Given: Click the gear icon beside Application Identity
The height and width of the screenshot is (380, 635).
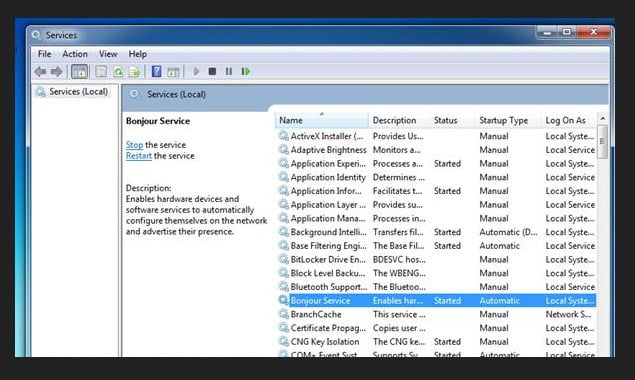Looking at the screenshot, I should pyautogui.click(x=283, y=177).
